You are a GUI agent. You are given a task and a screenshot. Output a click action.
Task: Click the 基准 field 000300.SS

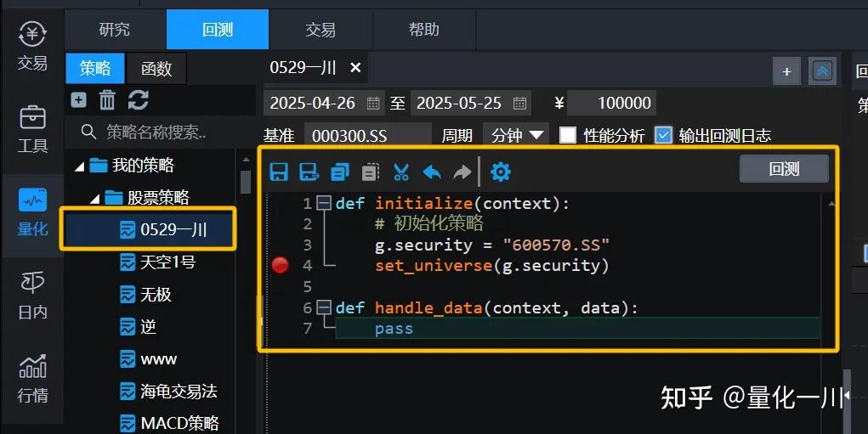click(367, 135)
